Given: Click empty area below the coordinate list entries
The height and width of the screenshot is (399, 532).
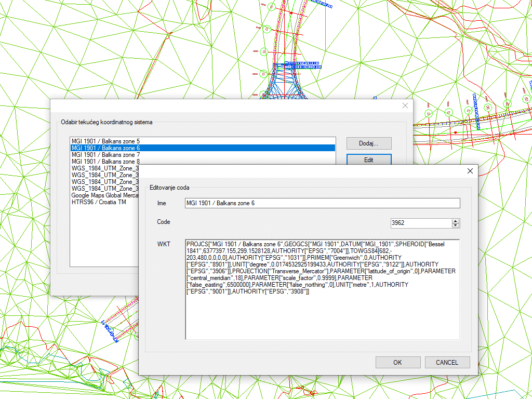Looking at the screenshot, I should 104,239.
